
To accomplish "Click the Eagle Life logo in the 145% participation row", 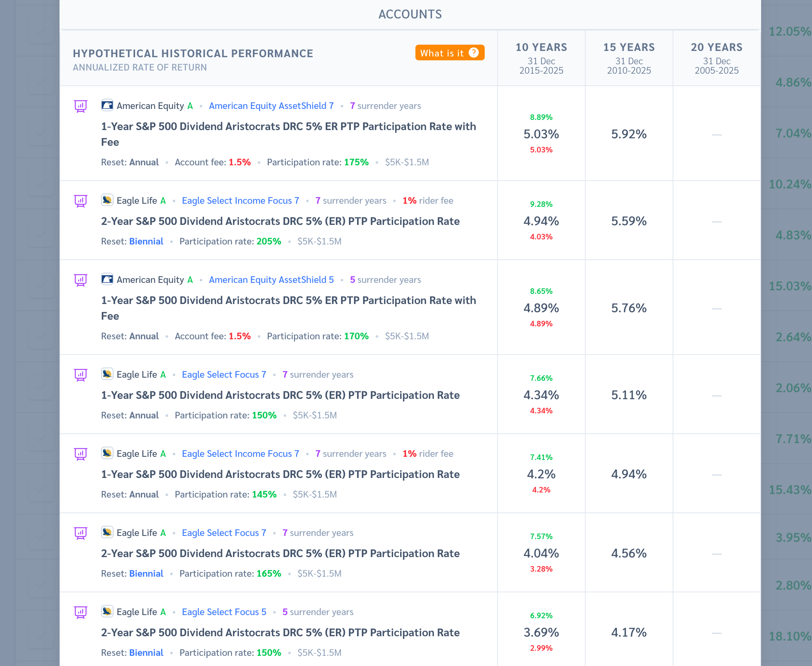I will (x=107, y=453).
